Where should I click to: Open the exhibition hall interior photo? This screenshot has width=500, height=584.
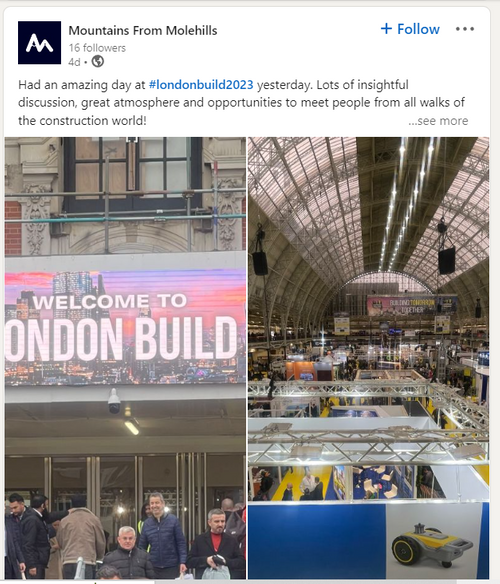(x=368, y=358)
